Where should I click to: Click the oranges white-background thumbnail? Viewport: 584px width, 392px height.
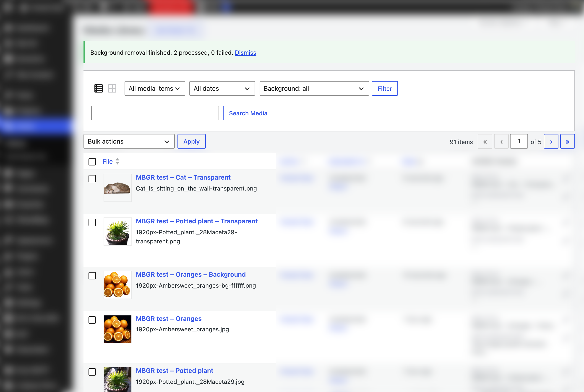click(118, 285)
